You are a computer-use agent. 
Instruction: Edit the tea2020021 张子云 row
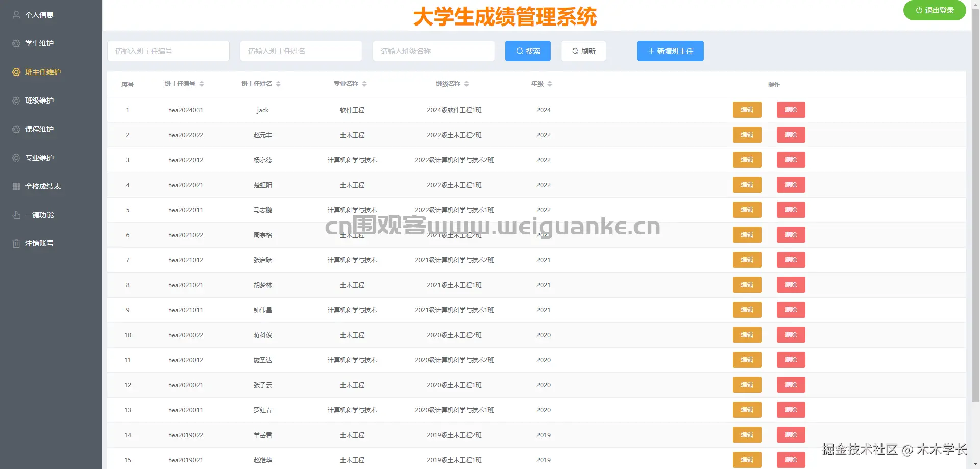pos(747,385)
